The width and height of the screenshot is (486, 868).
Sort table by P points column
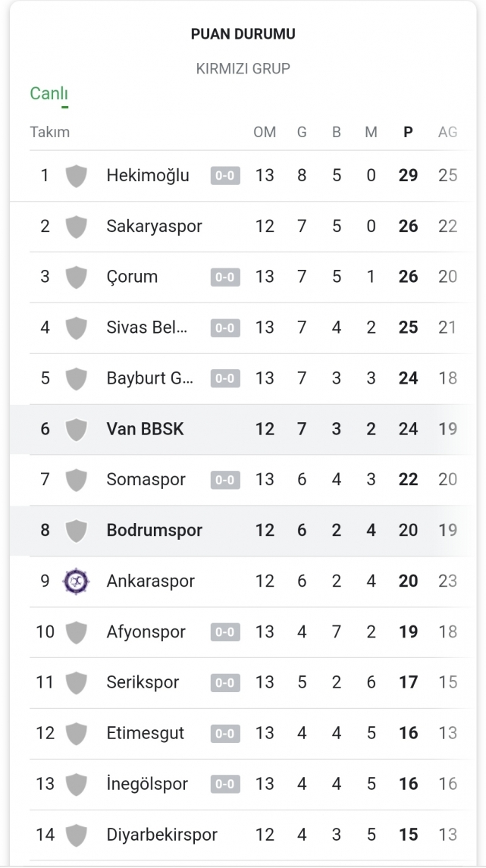point(408,132)
